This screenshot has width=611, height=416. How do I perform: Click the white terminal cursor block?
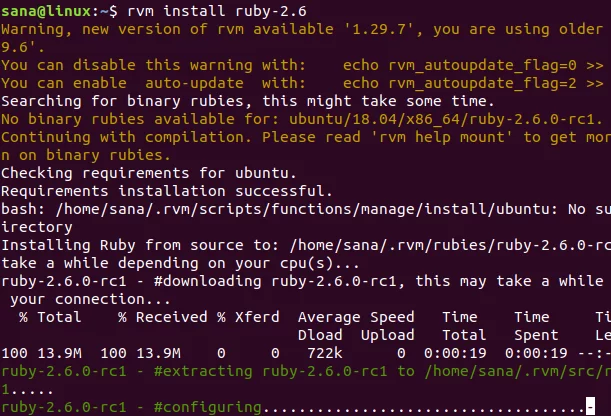click(x=589, y=406)
